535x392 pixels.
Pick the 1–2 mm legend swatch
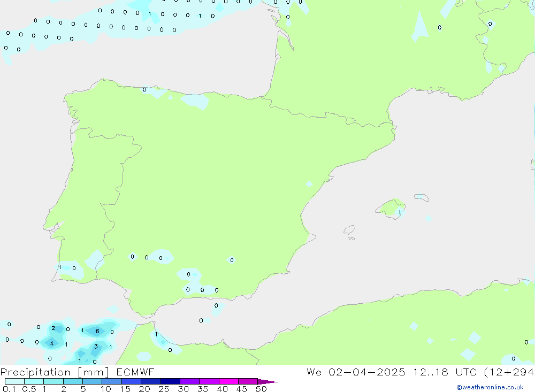pos(53,381)
